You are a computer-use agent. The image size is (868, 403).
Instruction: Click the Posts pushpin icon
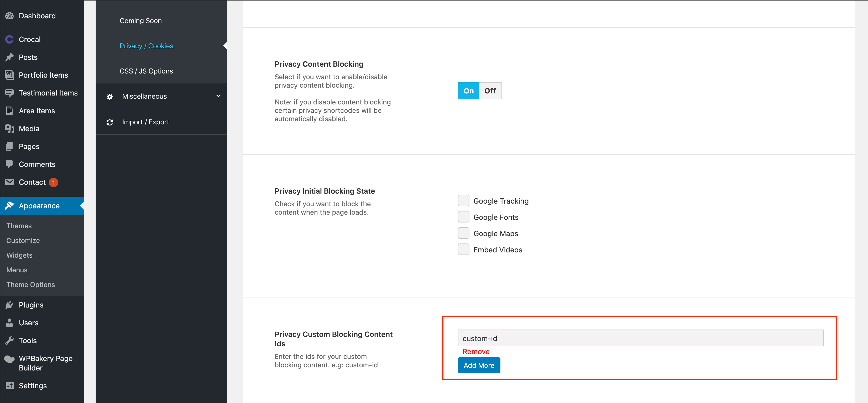click(x=9, y=57)
